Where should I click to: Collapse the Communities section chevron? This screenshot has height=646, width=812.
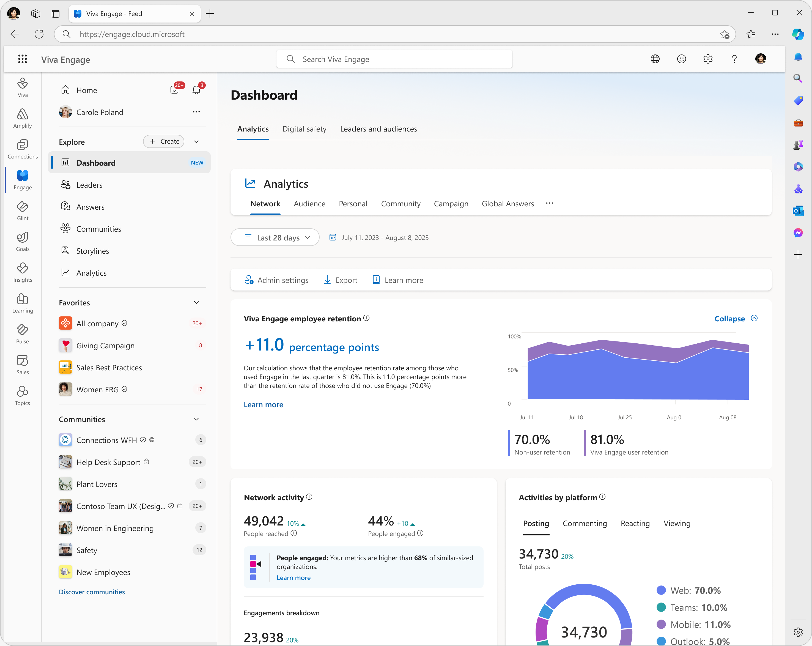pos(196,419)
